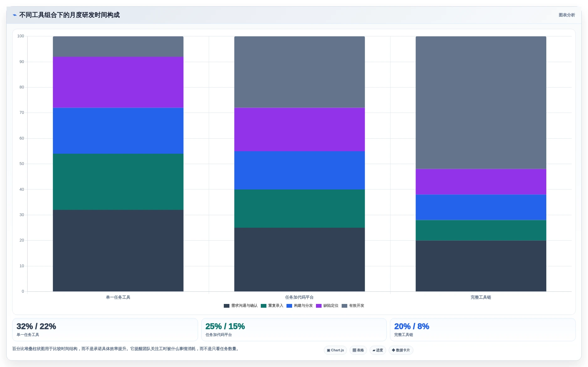Hide the 缺陷定位 series via legend text

(x=331, y=306)
